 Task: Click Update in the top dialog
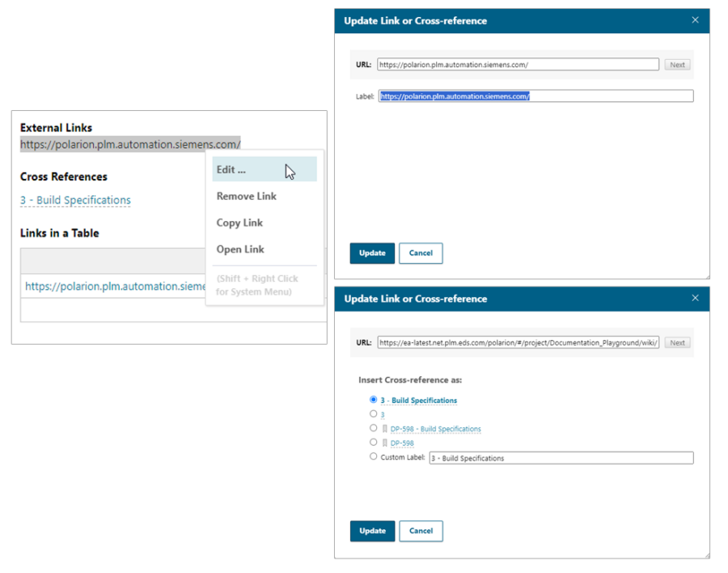(372, 253)
